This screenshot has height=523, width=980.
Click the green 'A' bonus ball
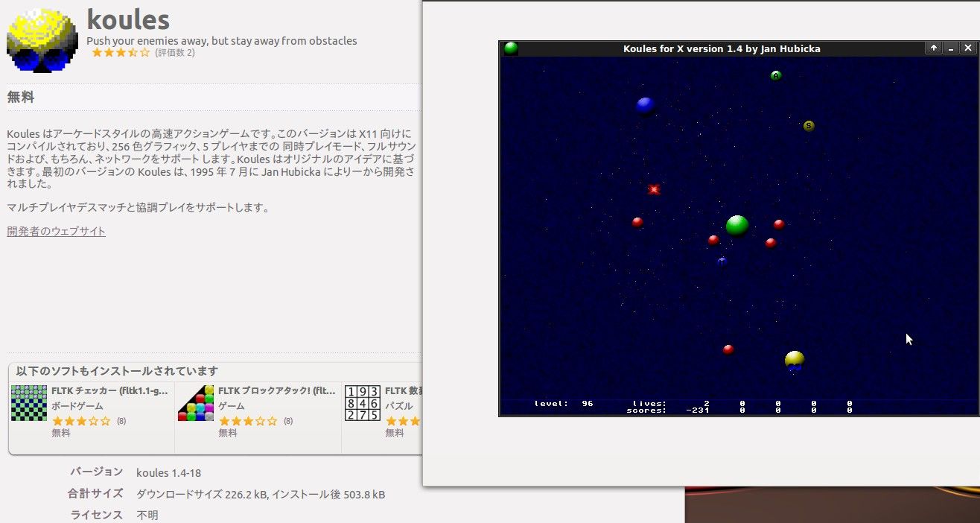(776, 75)
